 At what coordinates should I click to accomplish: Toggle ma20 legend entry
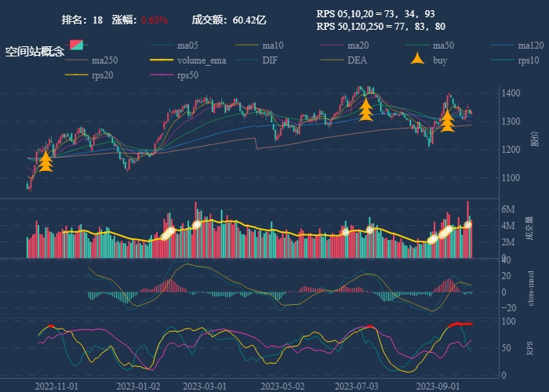(358, 45)
